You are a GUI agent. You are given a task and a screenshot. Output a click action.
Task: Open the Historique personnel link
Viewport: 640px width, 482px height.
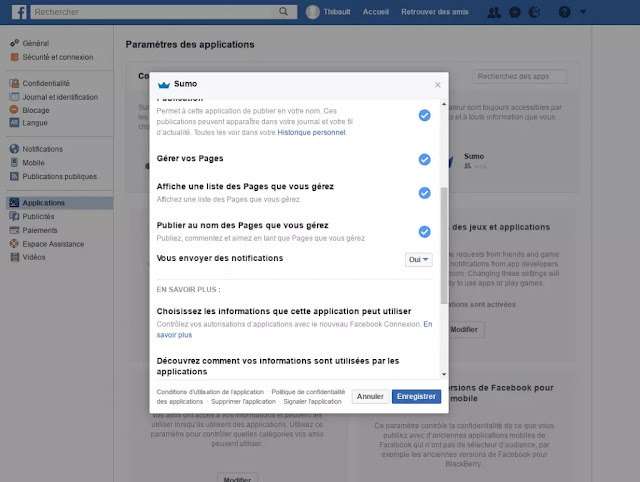(311, 132)
